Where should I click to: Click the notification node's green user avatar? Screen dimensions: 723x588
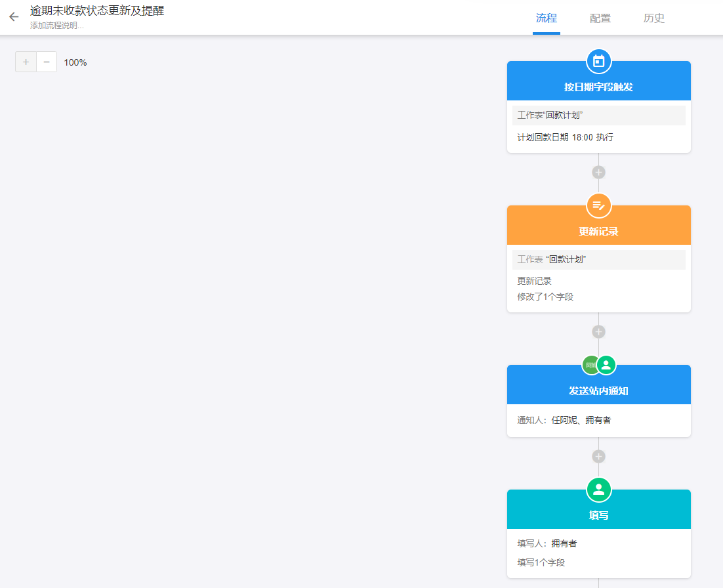coord(606,365)
